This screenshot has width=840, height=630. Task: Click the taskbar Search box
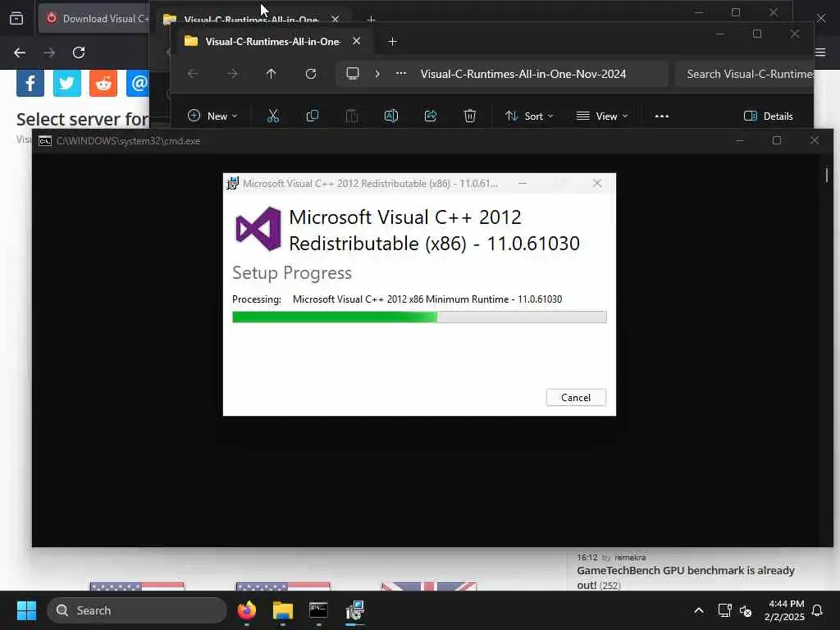pyautogui.click(x=137, y=610)
